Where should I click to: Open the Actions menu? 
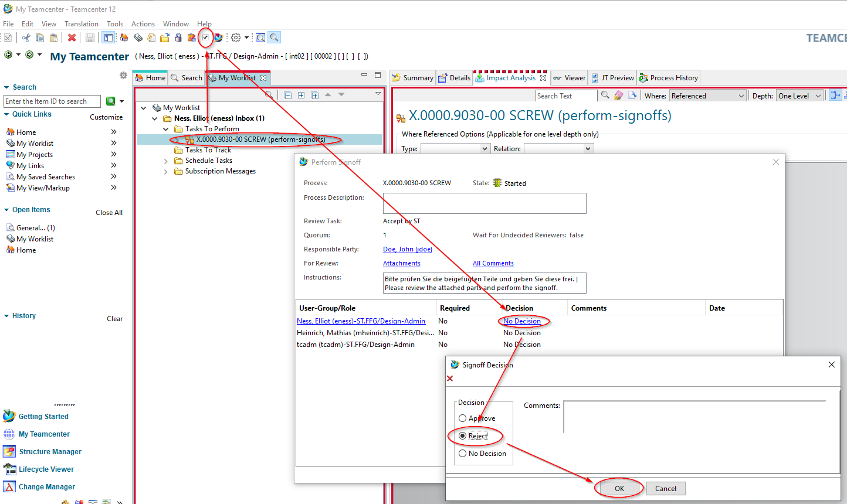(143, 24)
